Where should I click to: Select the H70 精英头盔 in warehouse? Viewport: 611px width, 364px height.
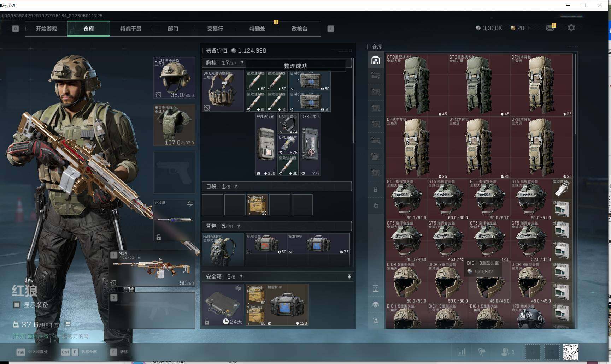531,316
